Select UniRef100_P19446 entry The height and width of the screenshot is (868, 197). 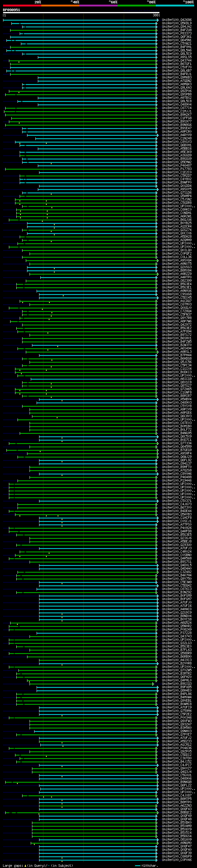click(x=177, y=481)
